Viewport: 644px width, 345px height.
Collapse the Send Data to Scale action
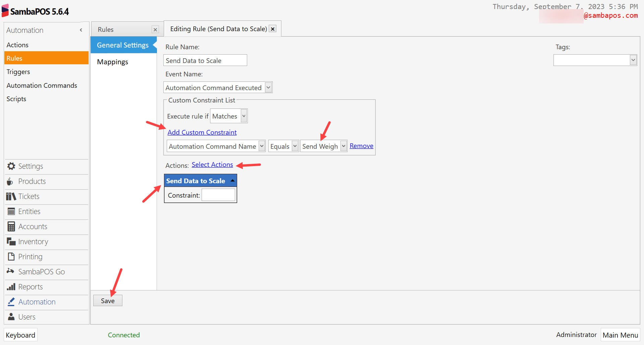[x=232, y=180]
